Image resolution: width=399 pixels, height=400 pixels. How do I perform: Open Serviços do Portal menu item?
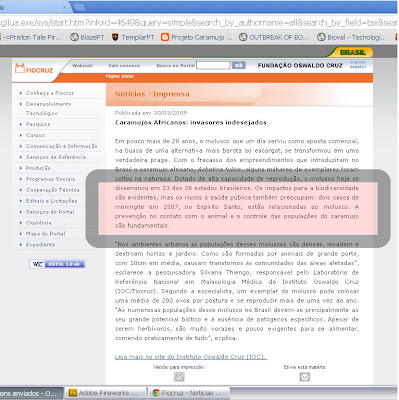pyautogui.click(x=50, y=212)
